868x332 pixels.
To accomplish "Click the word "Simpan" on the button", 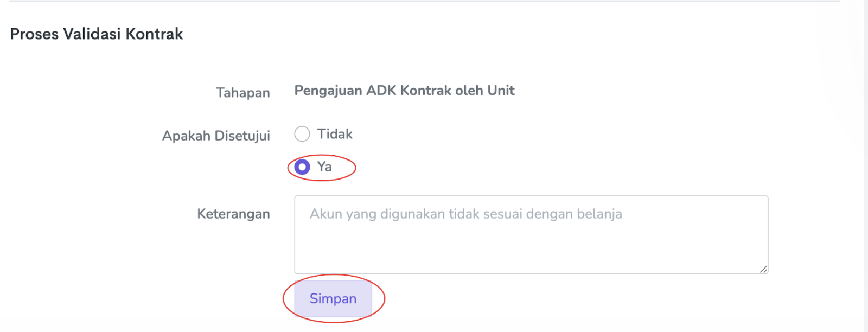I will (333, 298).
